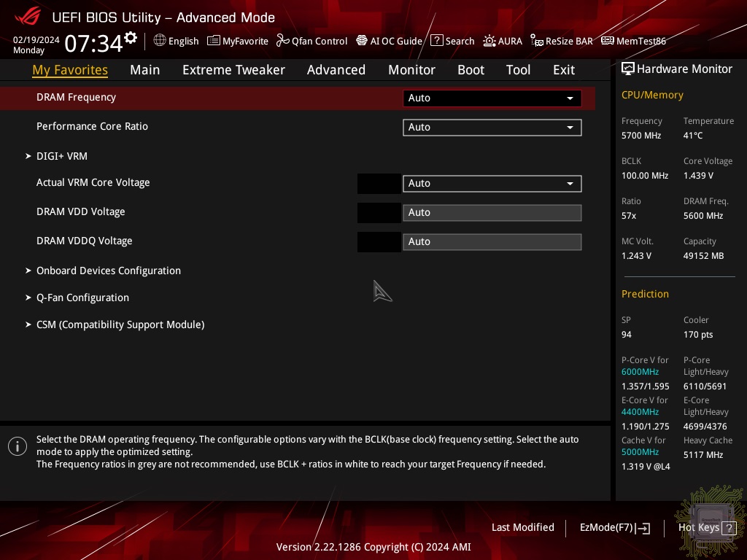Image resolution: width=747 pixels, height=560 pixels.
Task: Launch MemTest86
Action: coord(633,41)
